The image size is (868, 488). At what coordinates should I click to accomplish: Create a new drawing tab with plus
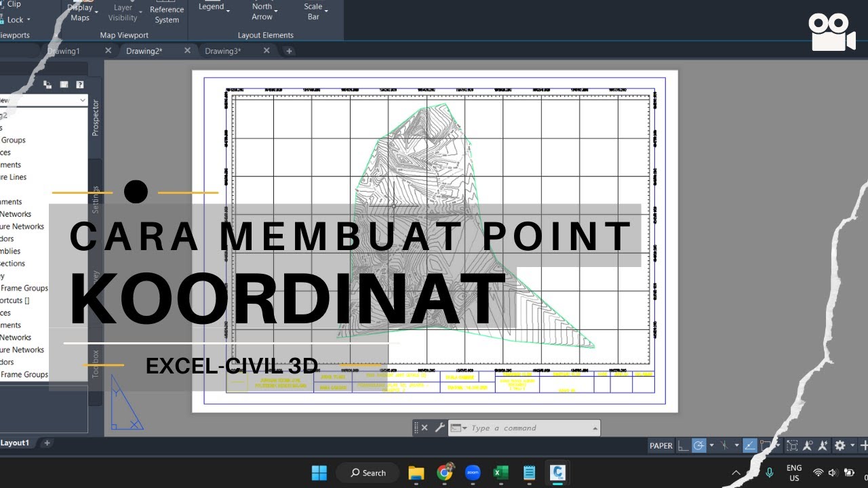pyautogui.click(x=289, y=51)
